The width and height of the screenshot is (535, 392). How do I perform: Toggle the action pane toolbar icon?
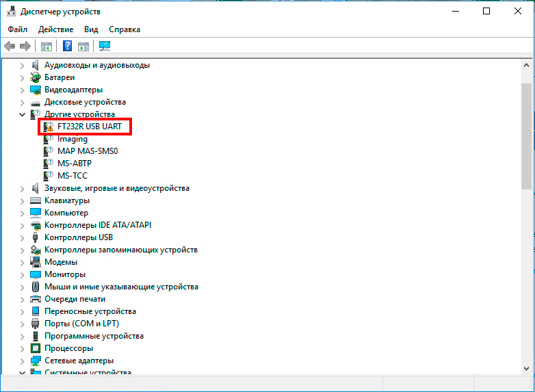(x=83, y=46)
